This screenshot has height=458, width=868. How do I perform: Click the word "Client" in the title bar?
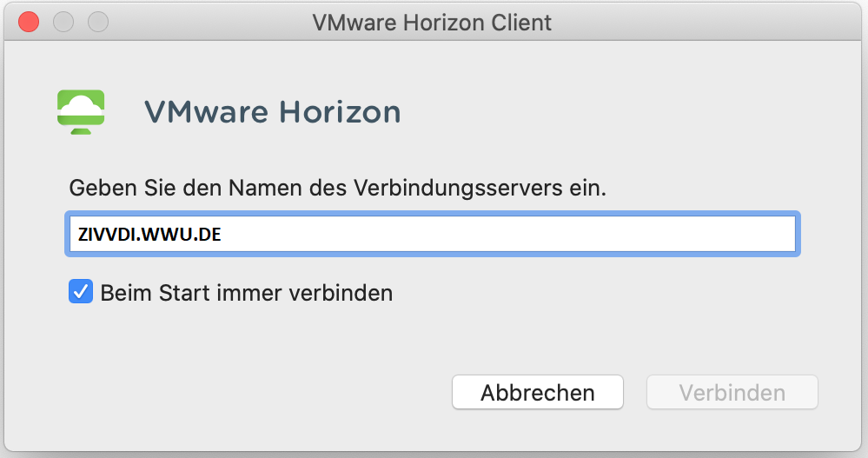(x=522, y=22)
